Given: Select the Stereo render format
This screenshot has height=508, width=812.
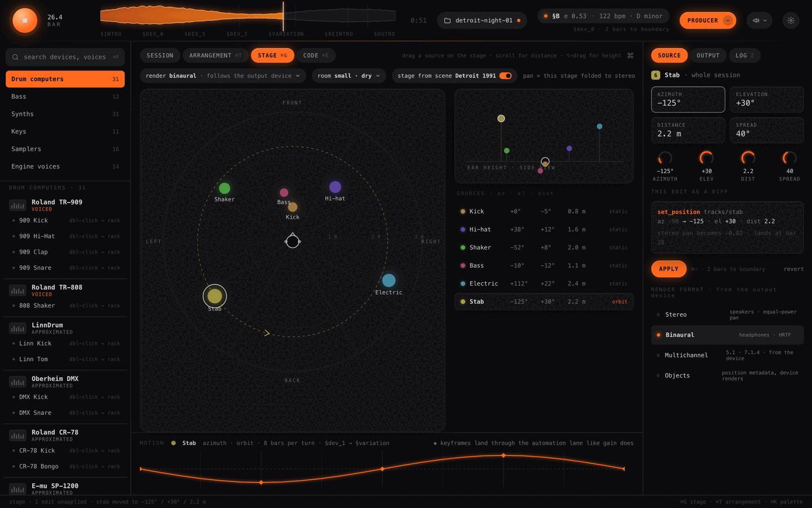Looking at the screenshot, I should pyautogui.click(x=727, y=314).
